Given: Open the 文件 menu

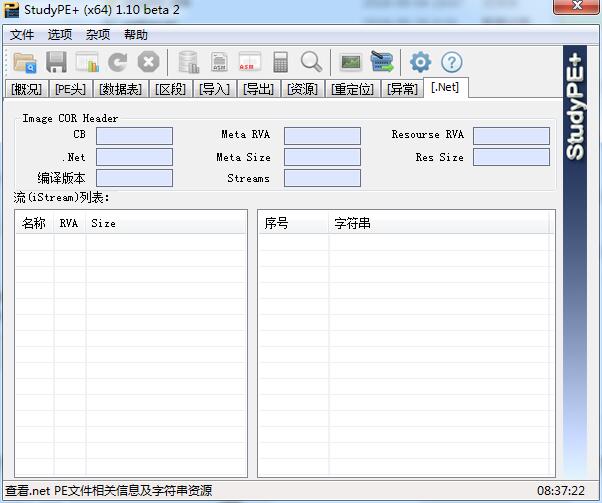Looking at the screenshot, I should tap(22, 35).
